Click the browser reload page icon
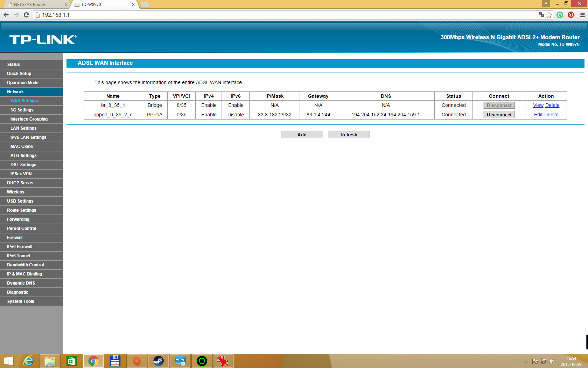This screenshot has height=368, width=588. pos(26,15)
